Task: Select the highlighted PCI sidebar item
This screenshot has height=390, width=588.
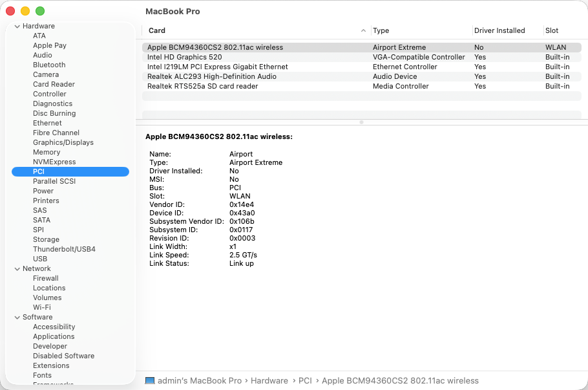Action: [70, 171]
